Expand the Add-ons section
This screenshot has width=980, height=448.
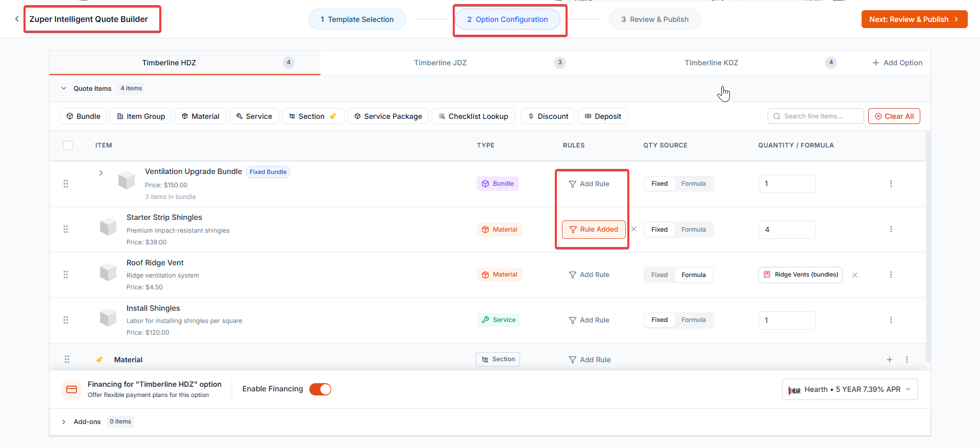pyautogui.click(x=64, y=422)
